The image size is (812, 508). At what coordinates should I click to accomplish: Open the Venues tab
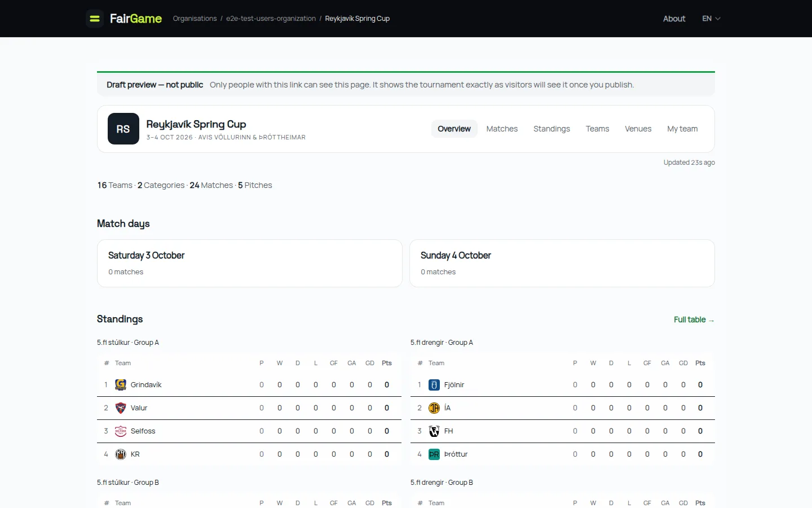tap(638, 129)
